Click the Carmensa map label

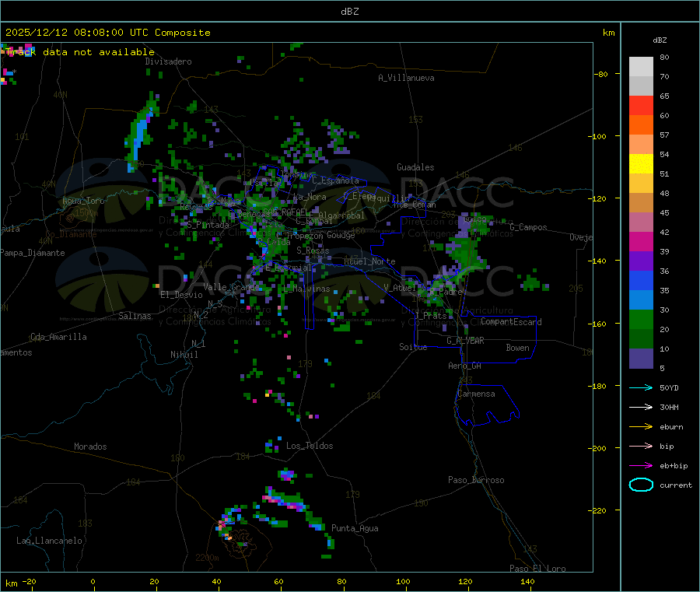(476, 394)
